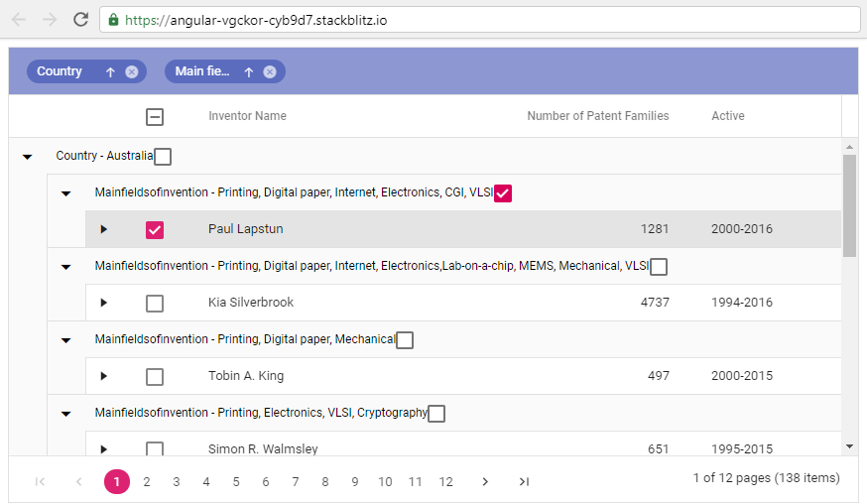Check the Kia Silverbrook row checkbox
Image resolution: width=867 pixels, height=504 pixels.
(155, 303)
